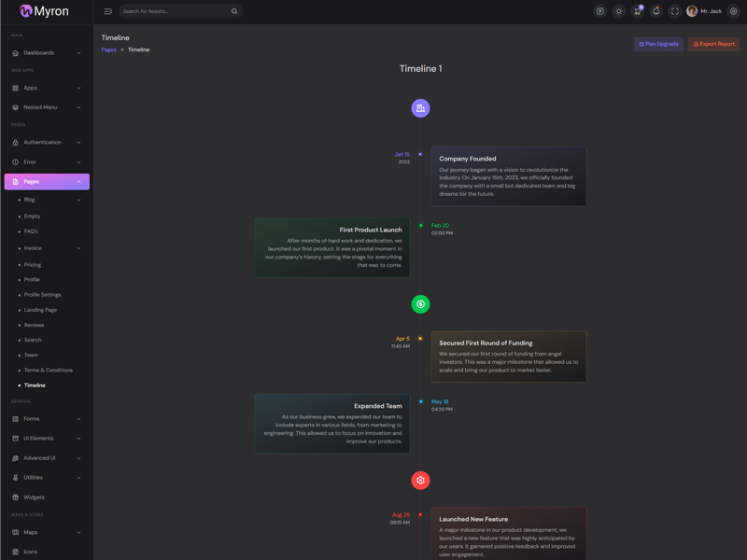Focus the Search for Results field

pos(173,11)
